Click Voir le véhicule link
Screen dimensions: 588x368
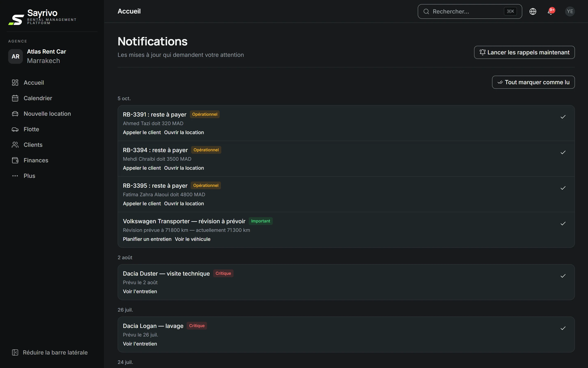(193, 239)
